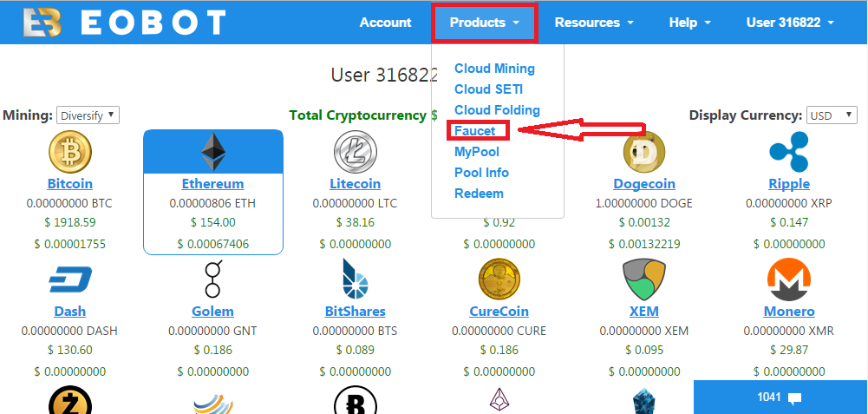Click the $ 0.147 Ripple price
The height and width of the screenshot is (414, 868).
point(789,223)
